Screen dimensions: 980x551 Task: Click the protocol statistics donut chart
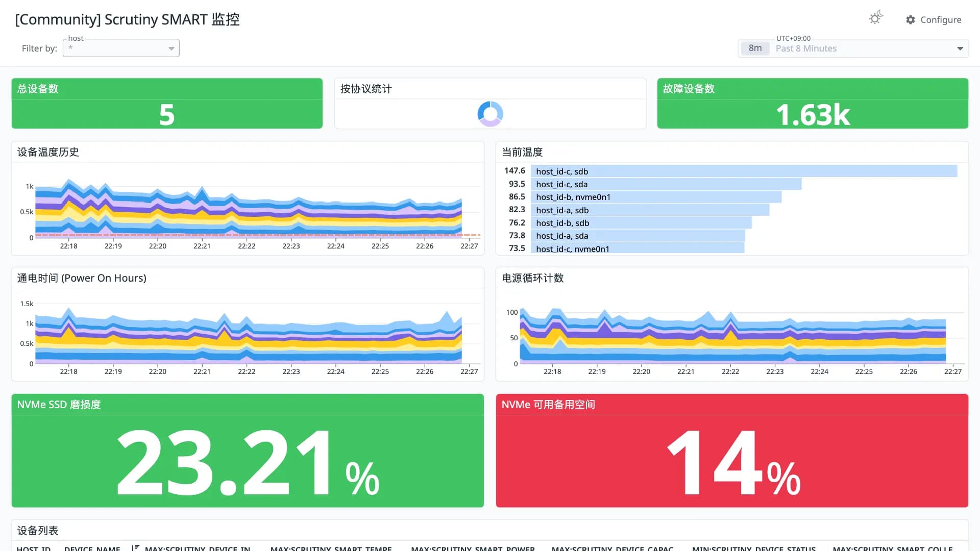point(490,114)
